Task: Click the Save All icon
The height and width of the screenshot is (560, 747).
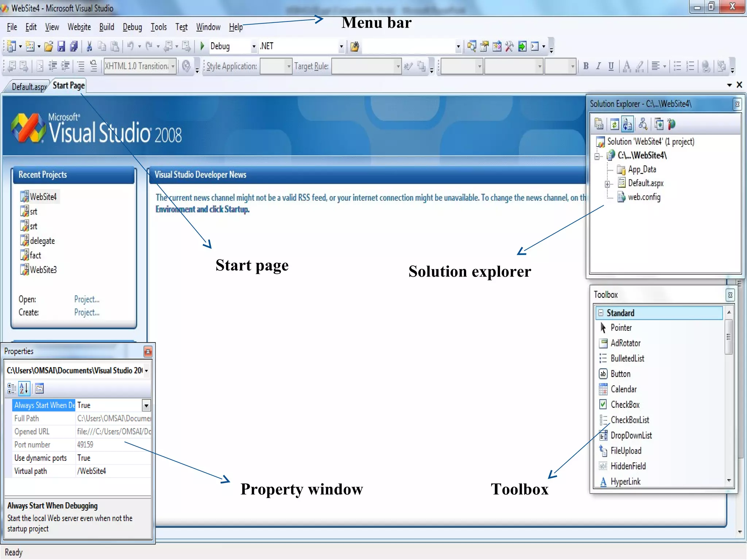Action: (x=74, y=46)
